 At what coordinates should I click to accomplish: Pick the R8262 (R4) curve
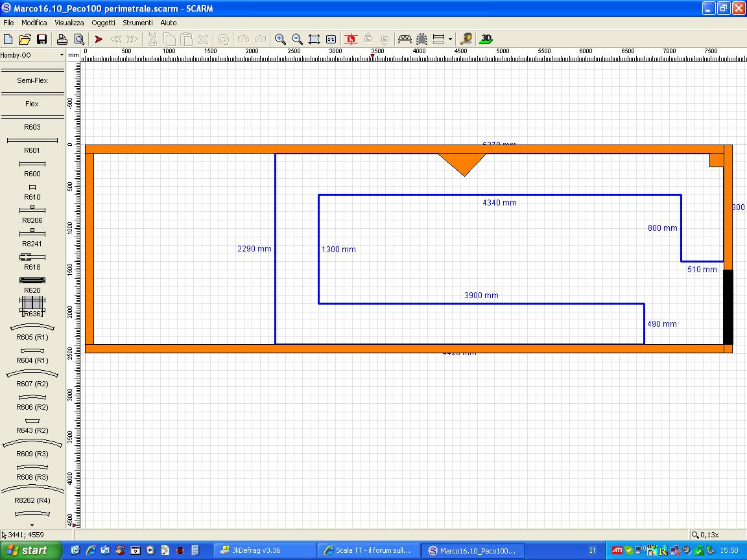point(32,495)
